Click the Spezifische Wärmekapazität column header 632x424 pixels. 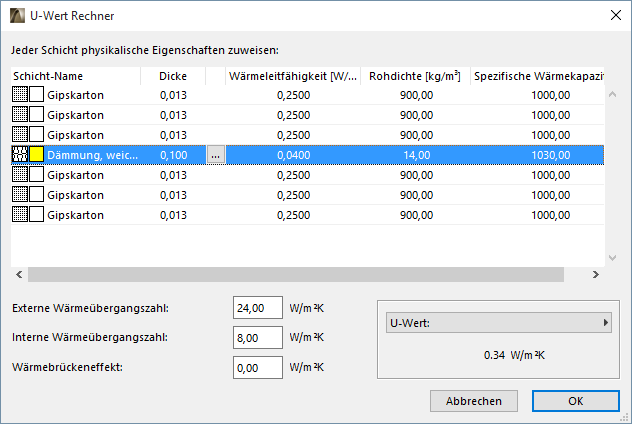[x=538, y=76]
